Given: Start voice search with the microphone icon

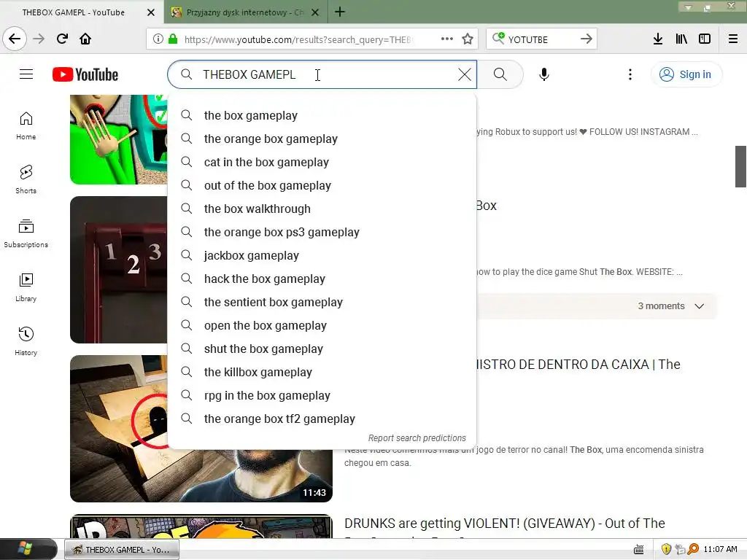Looking at the screenshot, I should (x=544, y=74).
